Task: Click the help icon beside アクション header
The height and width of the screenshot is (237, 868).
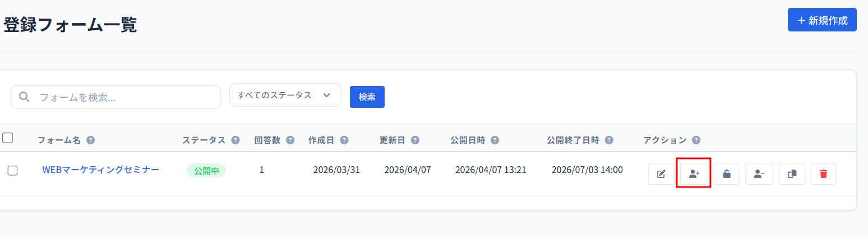Action: pos(696,140)
